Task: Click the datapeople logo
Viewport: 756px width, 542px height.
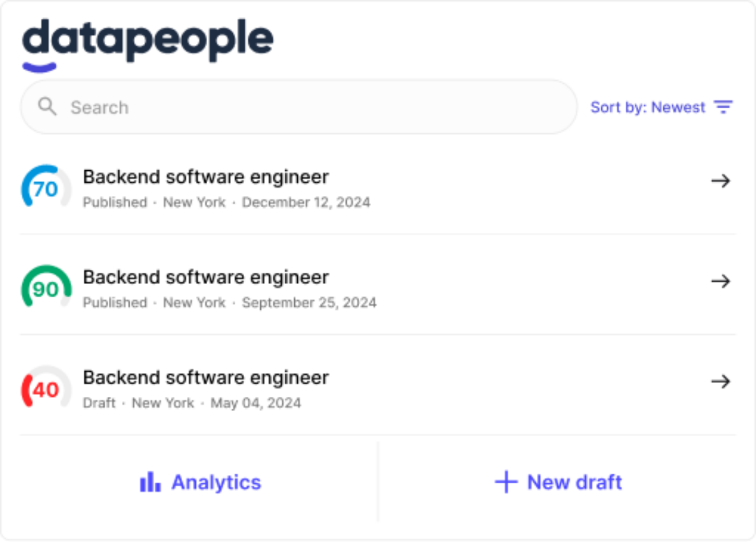Action: pyautogui.click(x=148, y=43)
